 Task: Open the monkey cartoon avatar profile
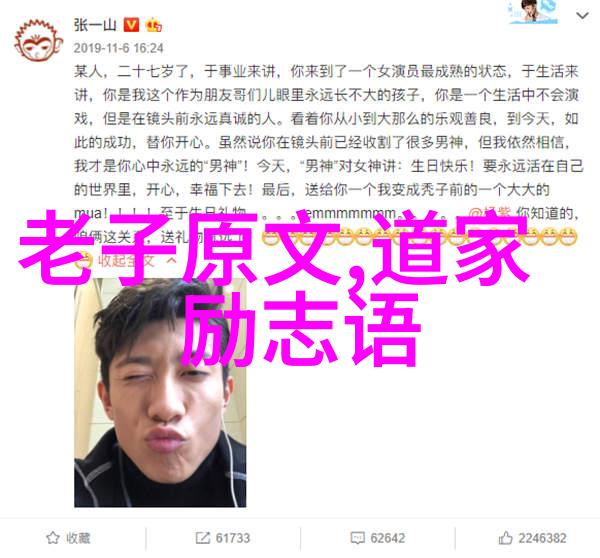point(38,41)
